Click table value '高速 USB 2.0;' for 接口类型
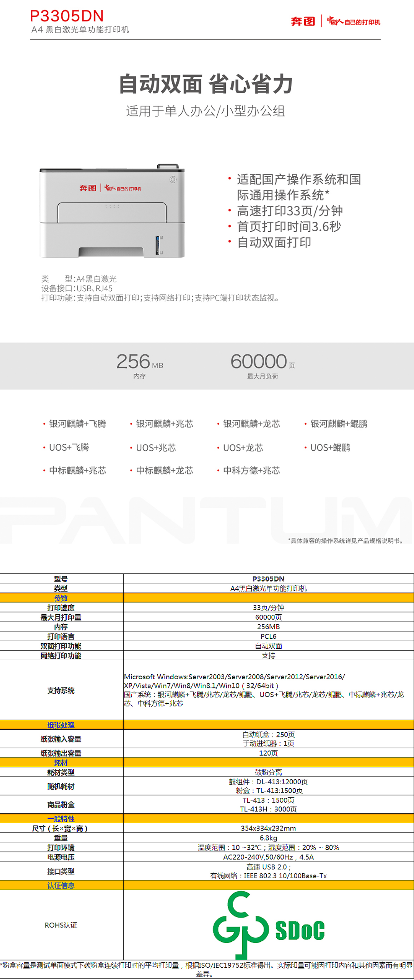 [x=269, y=867]
